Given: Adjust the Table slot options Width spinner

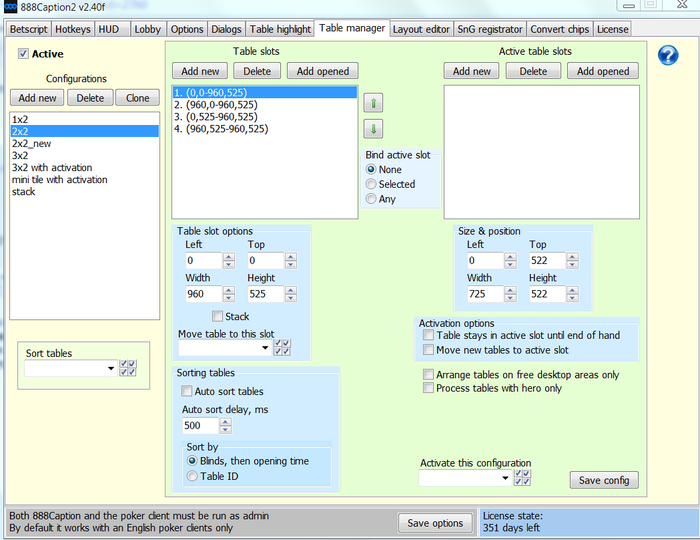Looking at the screenshot, I should [229, 294].
